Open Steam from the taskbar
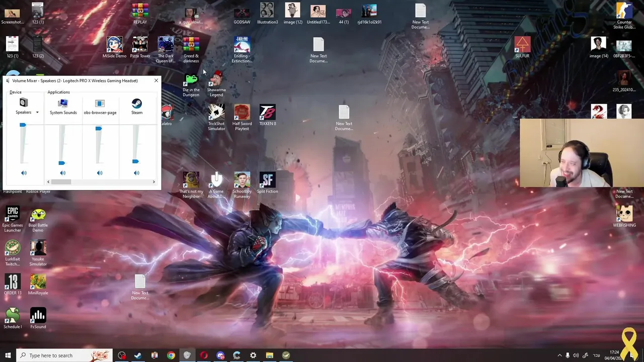Viewport: 644px width, 362px height. (x=138, y=355)
